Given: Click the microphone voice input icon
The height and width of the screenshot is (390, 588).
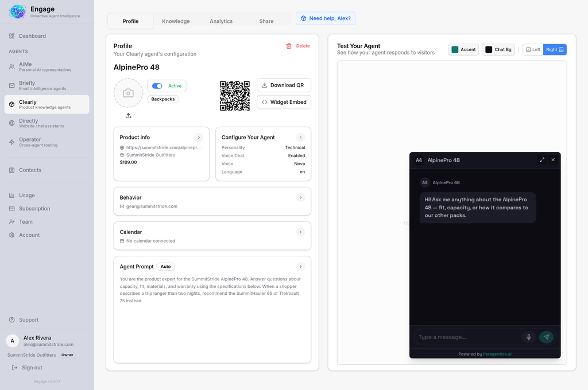Looking at the screenshot, I should coord(529,337).
